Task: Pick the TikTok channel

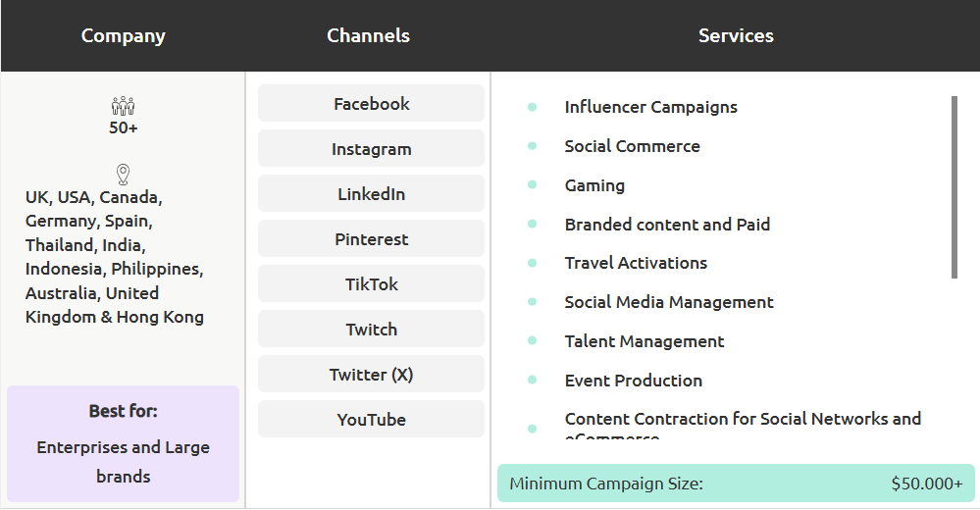Action: pos(371,284)
